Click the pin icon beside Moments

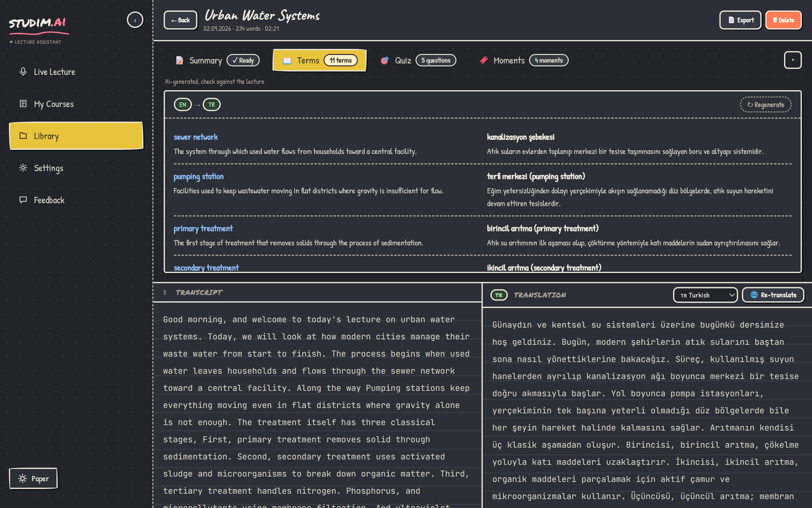[484, 60]
